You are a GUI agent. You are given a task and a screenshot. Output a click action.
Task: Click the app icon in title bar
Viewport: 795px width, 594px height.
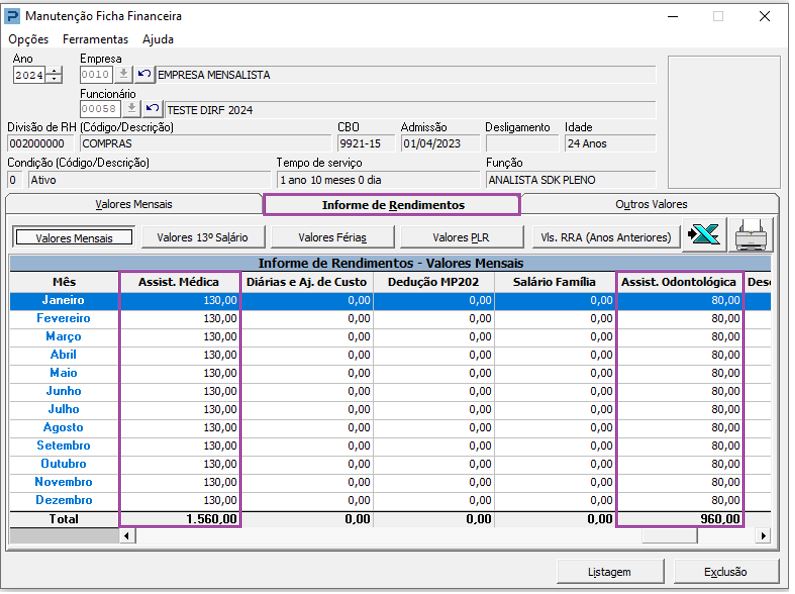[13, 16]
